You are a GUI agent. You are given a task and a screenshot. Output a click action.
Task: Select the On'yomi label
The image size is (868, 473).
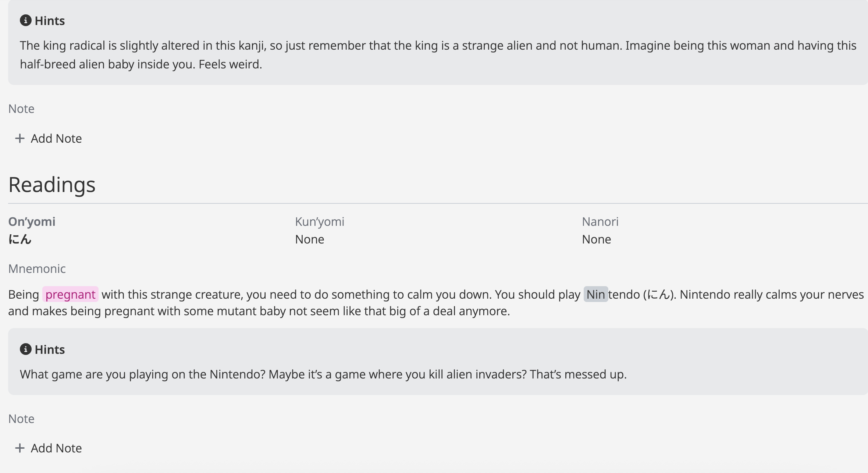[32, 221]
